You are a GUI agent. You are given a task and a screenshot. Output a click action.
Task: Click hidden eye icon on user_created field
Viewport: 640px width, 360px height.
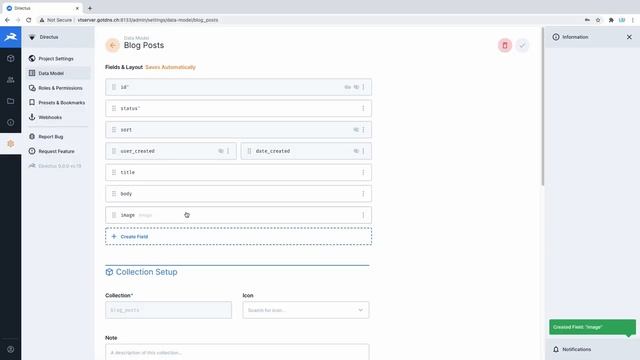[221, 151]
